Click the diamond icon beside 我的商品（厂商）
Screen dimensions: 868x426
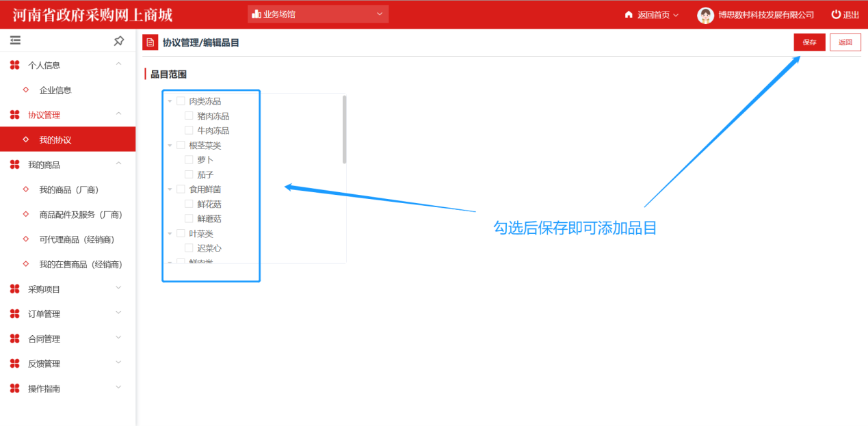pyautogui.click(x=26, y=189)
